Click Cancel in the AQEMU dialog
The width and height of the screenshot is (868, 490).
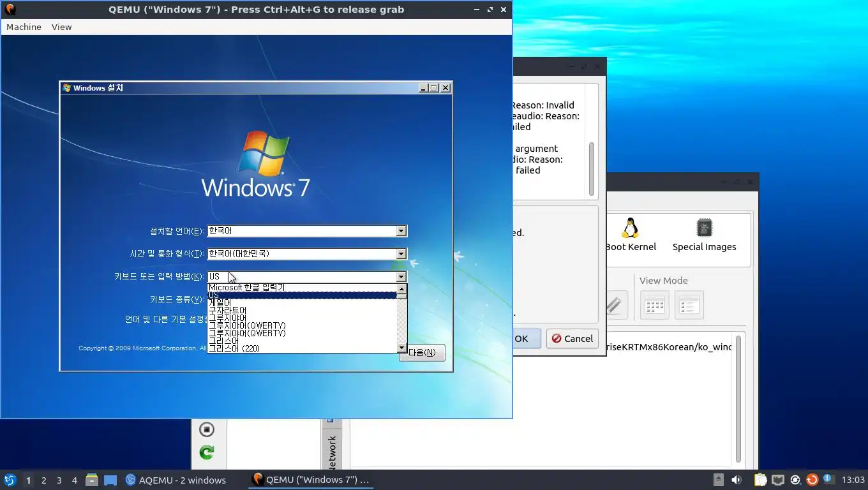click(572, 339)
